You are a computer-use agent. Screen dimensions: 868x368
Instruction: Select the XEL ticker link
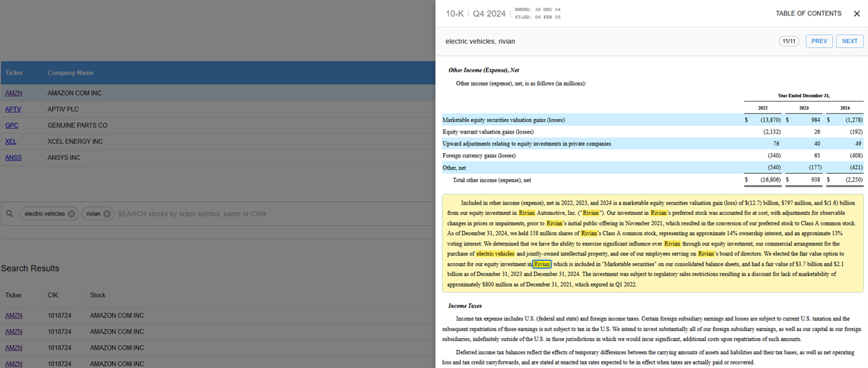[10, 141]
